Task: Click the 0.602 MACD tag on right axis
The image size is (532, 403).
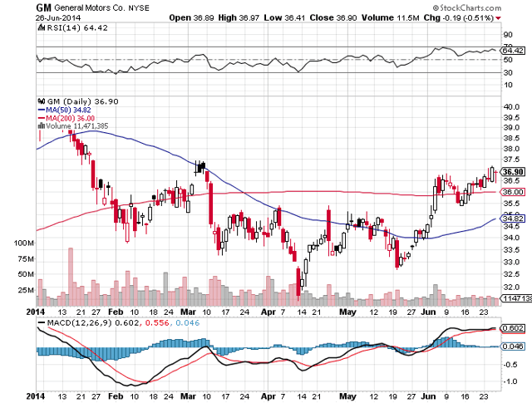Action: (513, 328)
